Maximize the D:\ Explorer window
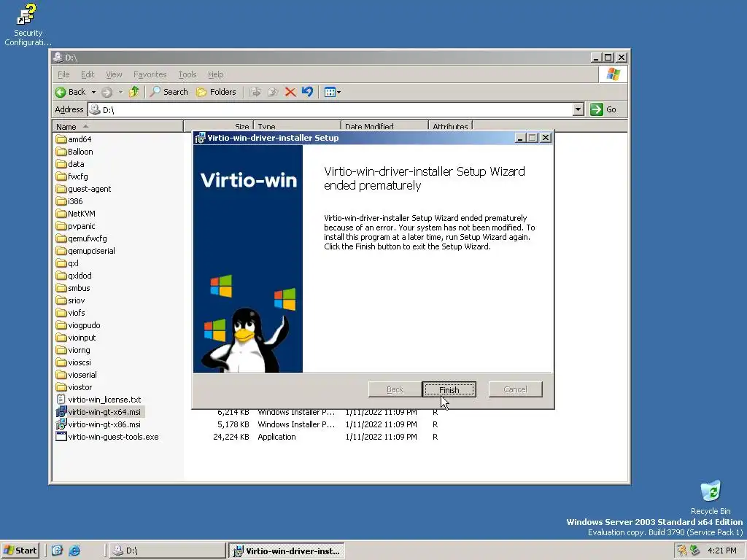The height and width of the screenshot is (560, 747). point(608,57)
